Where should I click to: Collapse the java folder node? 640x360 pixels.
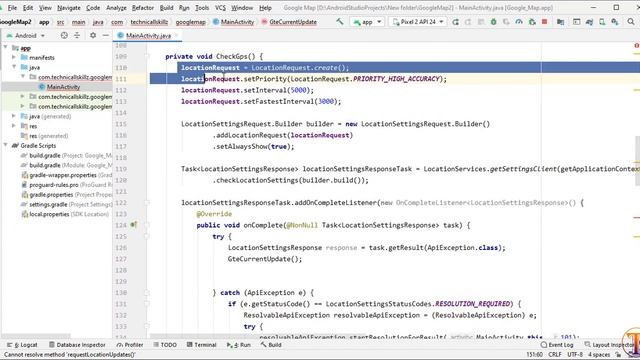pyautogui.click(x=14, y=67)
